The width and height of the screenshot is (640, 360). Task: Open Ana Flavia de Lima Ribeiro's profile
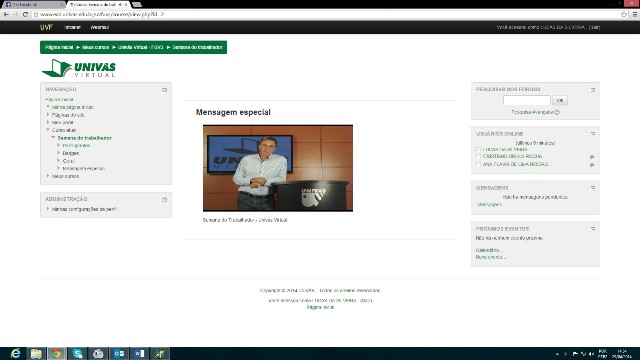pyautogui.click(x=516, y=164)
